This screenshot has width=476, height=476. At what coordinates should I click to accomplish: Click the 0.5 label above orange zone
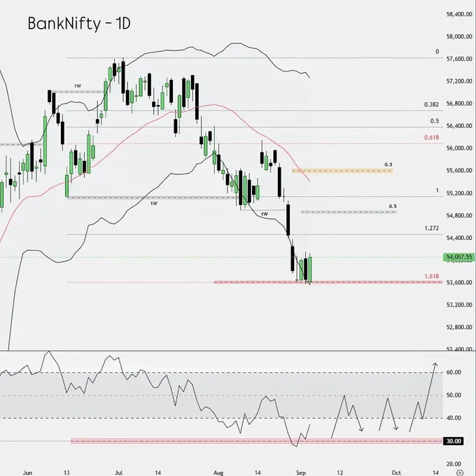388,164
